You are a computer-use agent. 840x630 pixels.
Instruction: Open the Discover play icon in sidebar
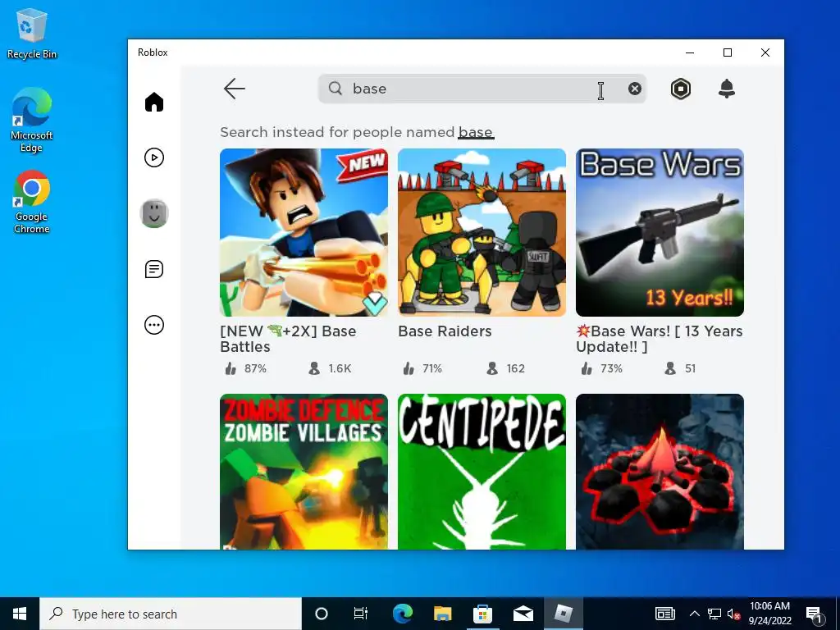coord(154,157)
